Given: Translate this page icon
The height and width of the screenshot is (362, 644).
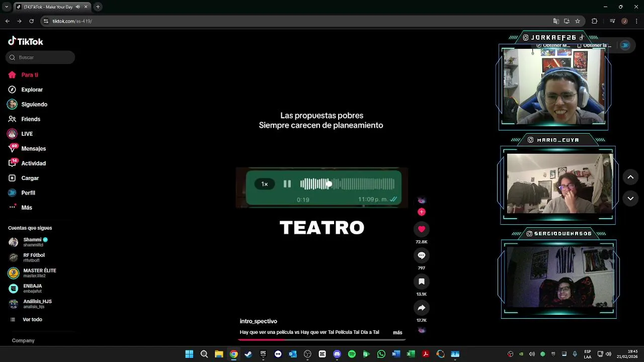Looking at the screenshot, I should click(x=556, y=21).
